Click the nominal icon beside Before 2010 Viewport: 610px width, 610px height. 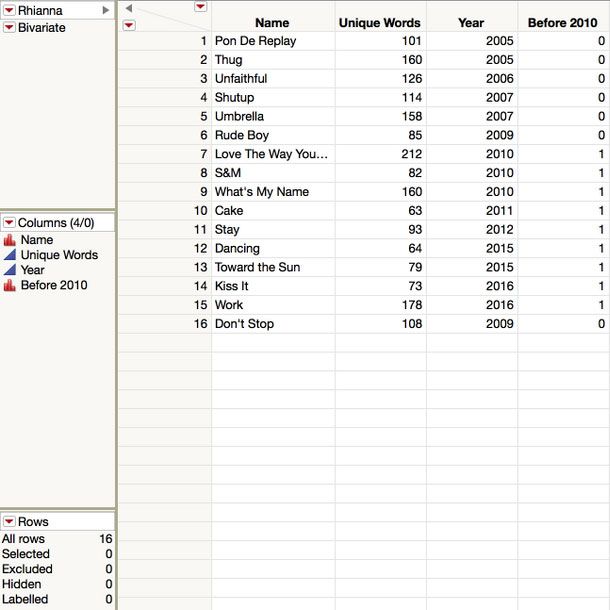10,286
